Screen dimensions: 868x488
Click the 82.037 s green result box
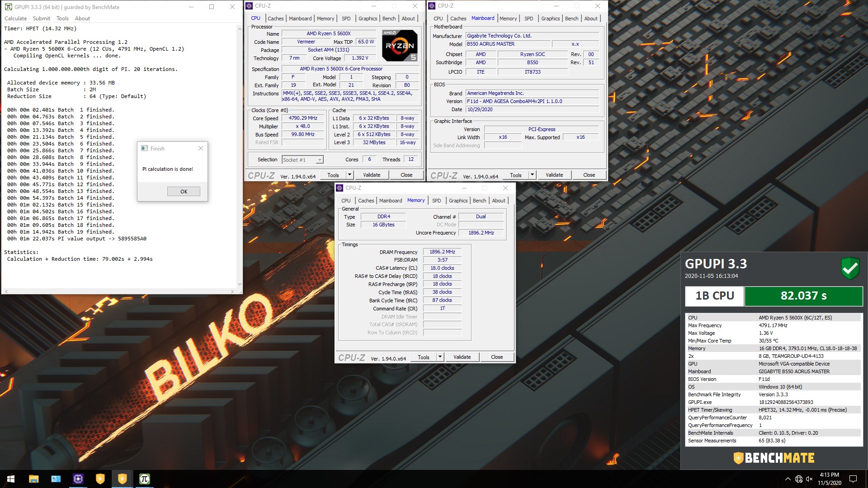pyautogui.click(x=803, y=296)
